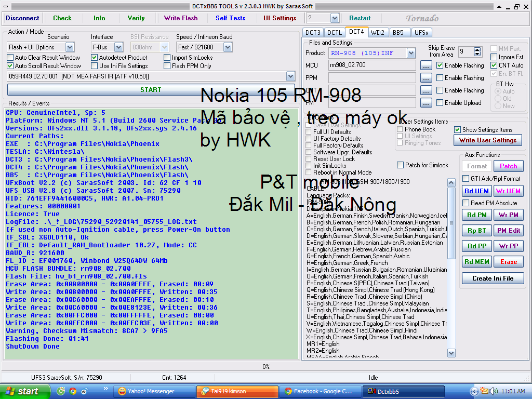Image resolution: width=532 pixels, height=399 pixels.
Task: Toggle Auto Scroll Result Window checkbox
Action: pyautogui.click(x=10, y=66)
